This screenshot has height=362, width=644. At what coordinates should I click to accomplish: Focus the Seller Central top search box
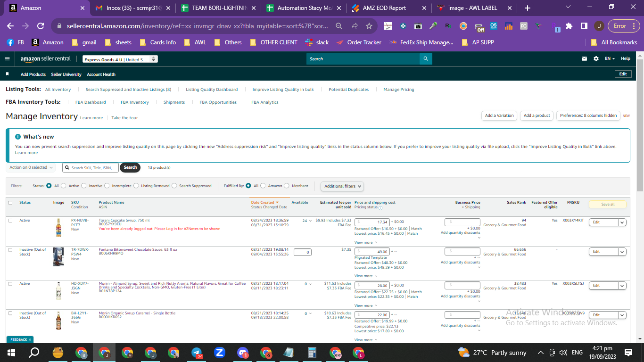click(363, 59)
